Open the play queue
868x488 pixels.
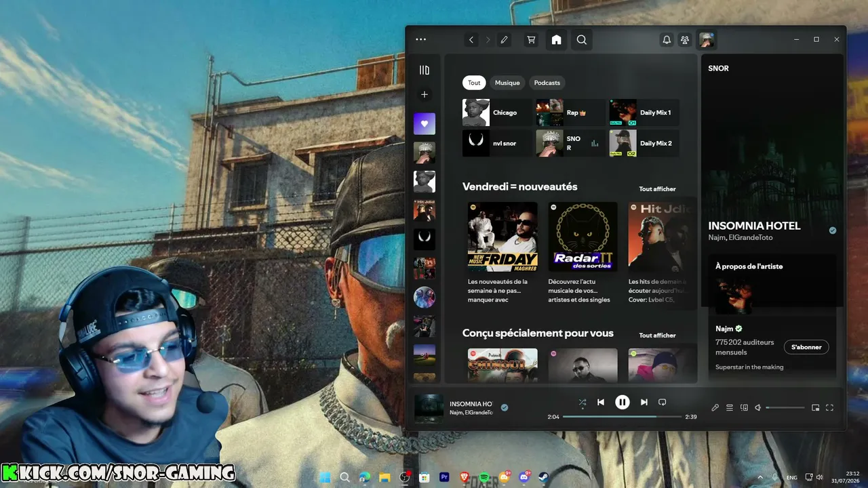tap(730, 407)
